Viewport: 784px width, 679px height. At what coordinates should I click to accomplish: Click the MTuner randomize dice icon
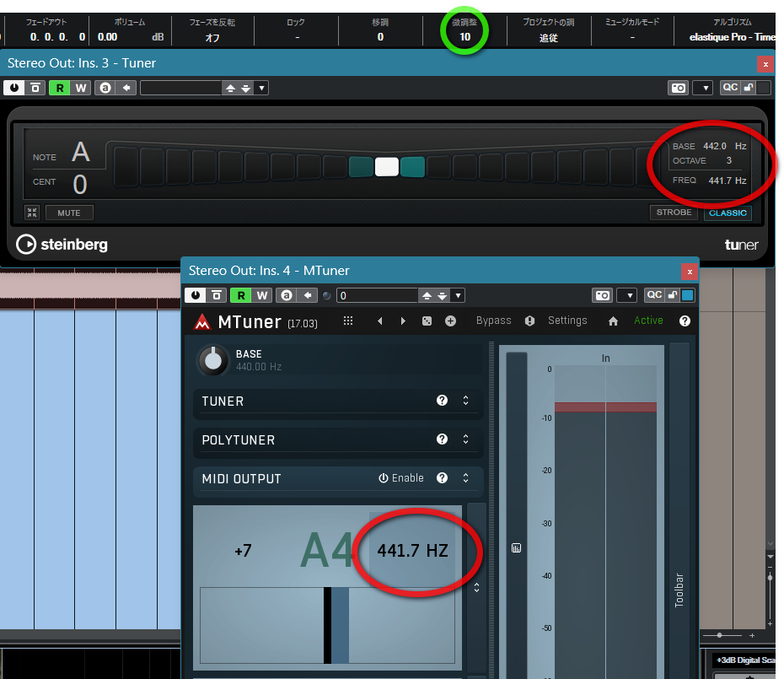point(427,321)
